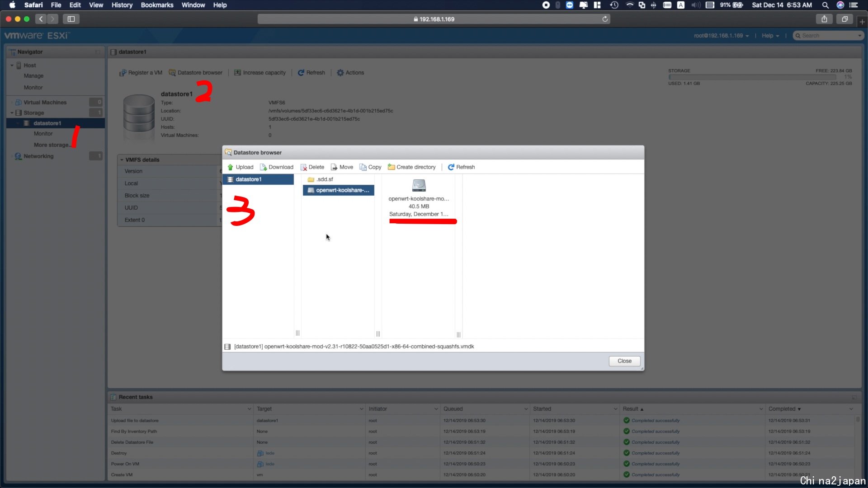Viewport: 868px width, 488px height.
Task: Select the openwrt-koolshare file entry
Action: pos(339,190)
